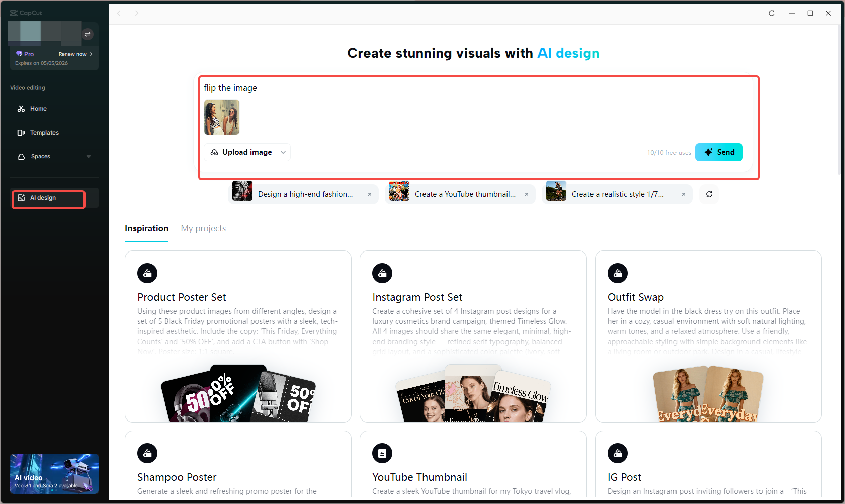Click the Outfit Swap briefcase icon
This screenshot has width=845, height=504.
pos(617,273)
